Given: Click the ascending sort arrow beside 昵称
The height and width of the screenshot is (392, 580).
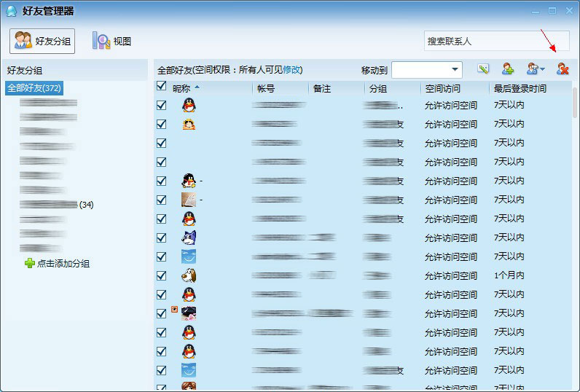Looking at the screenshot, I should [x=197, y=87].
